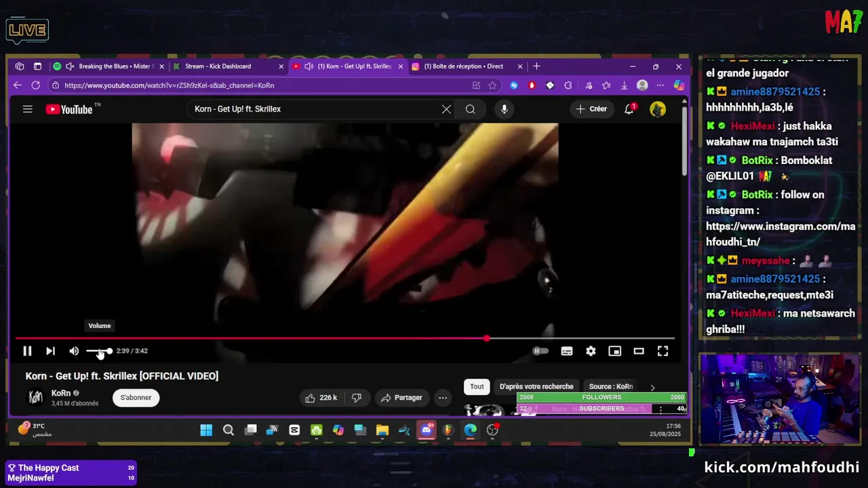Open Microsoft Edge from the taskbar
868x488 pixels.
click(x=471, y=430)
